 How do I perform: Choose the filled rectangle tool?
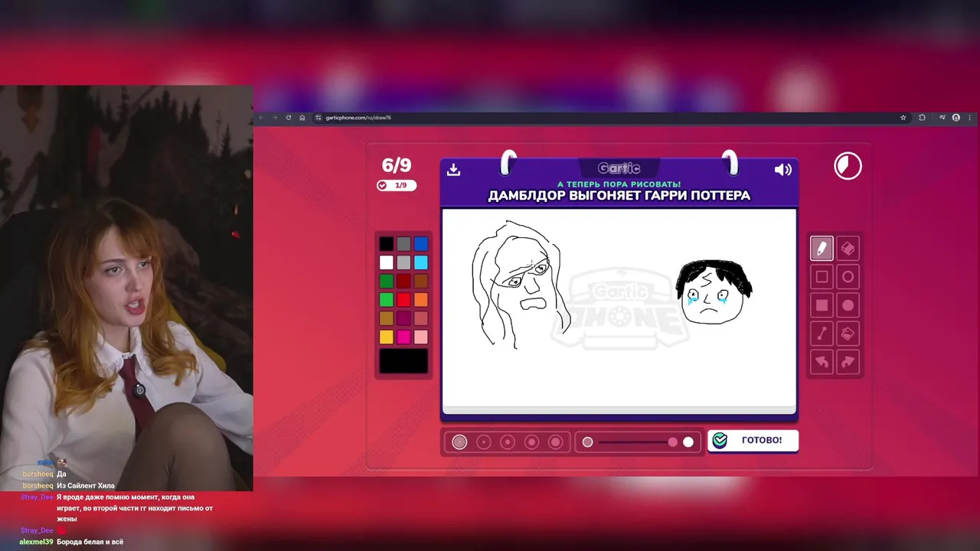[822, 305]
